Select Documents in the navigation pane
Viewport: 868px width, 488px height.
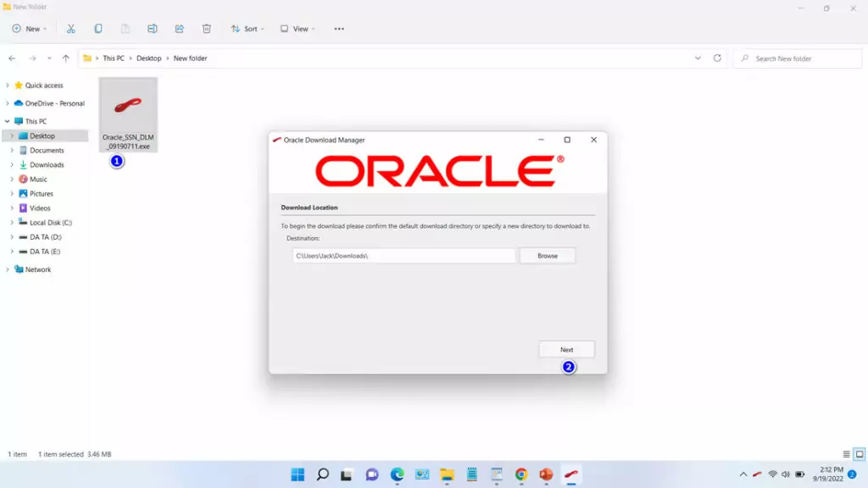(46, 151)
